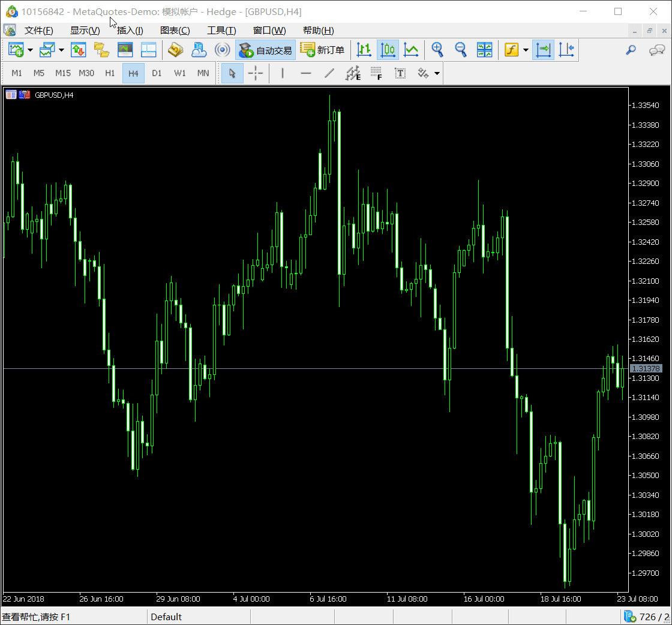Click the shapes and arrows objects icon
The image size is (672, 625).
(424, 73)
